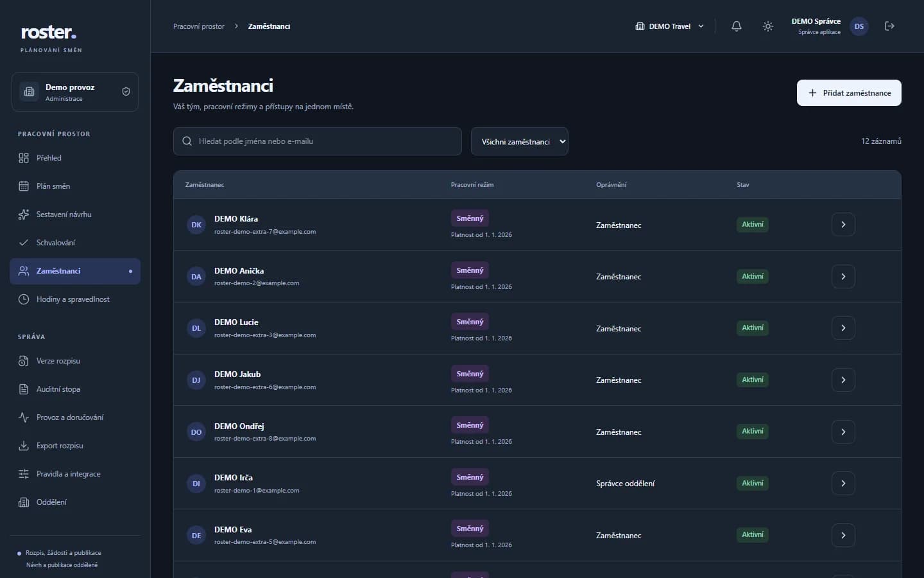The width and height of the screenshot is (924, 578).
Task: Open detail arrow for DEMO Eva
Action: (843, 536)
